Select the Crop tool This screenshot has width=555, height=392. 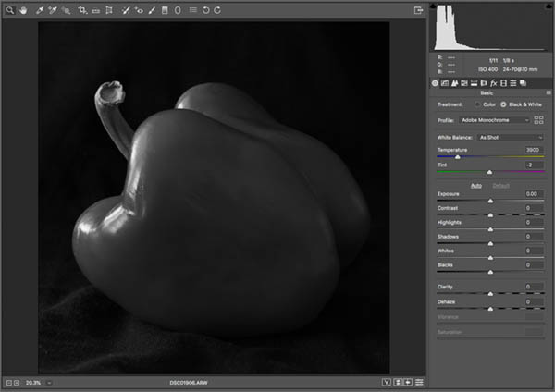[82, 10]
